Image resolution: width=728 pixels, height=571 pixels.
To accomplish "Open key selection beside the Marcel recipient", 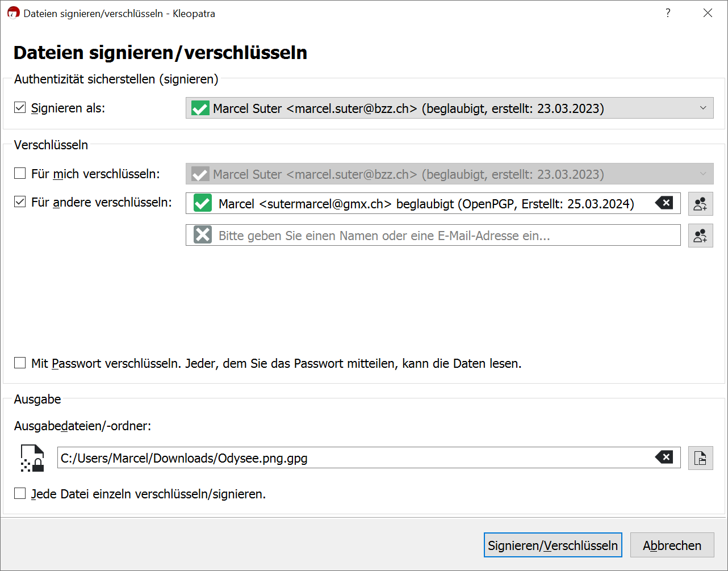I will tap(700, 204).
